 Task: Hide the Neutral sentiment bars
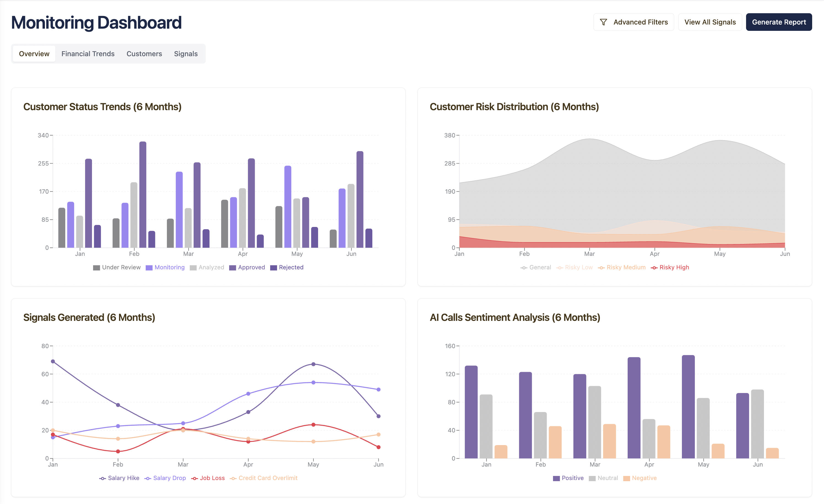pos(603,478)
